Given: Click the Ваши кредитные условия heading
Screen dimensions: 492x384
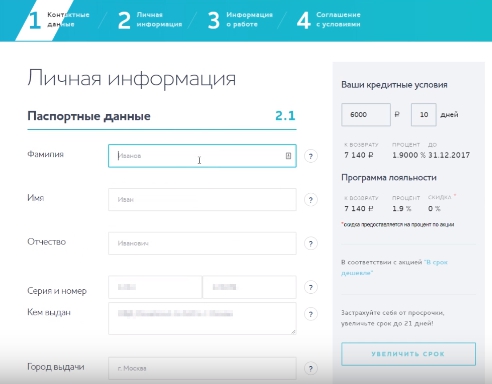Looking at the screenshot, I should [x=394, y=85].
